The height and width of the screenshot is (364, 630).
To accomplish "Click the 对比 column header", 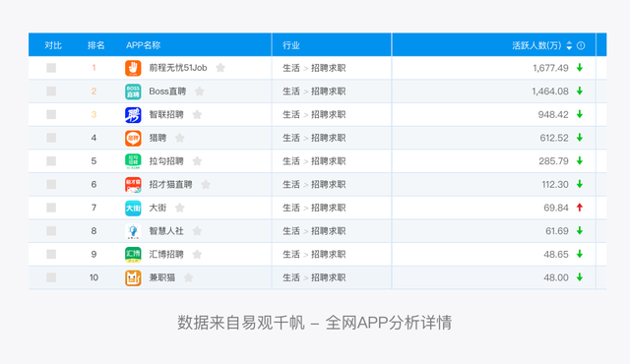I will 53,45.
